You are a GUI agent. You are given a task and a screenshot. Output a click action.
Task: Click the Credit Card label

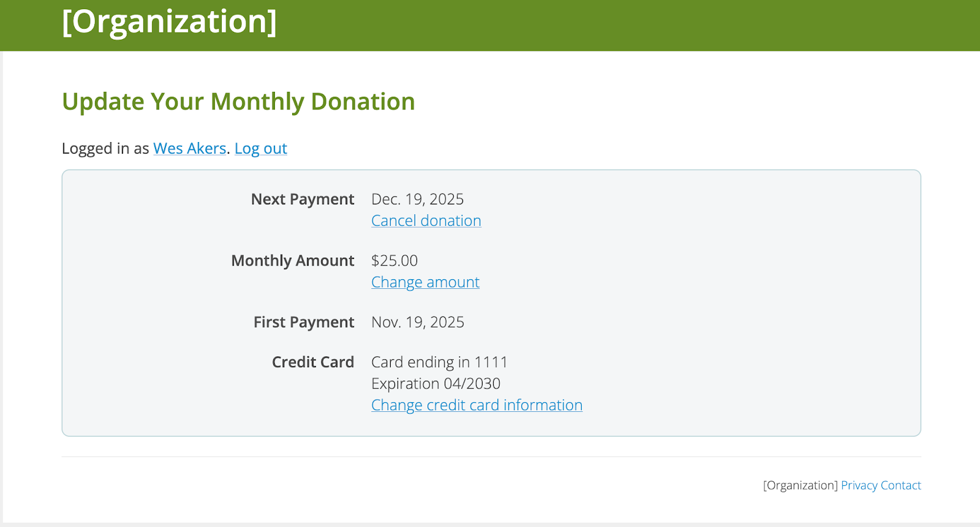pyautogui.click(x=313, y=362)
